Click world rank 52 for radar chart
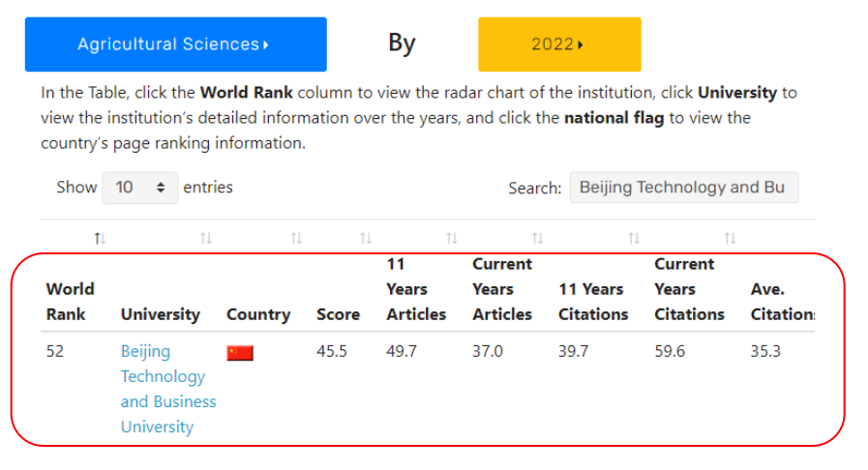This screenshot has height=470, width=868. [x=55, y=351]
